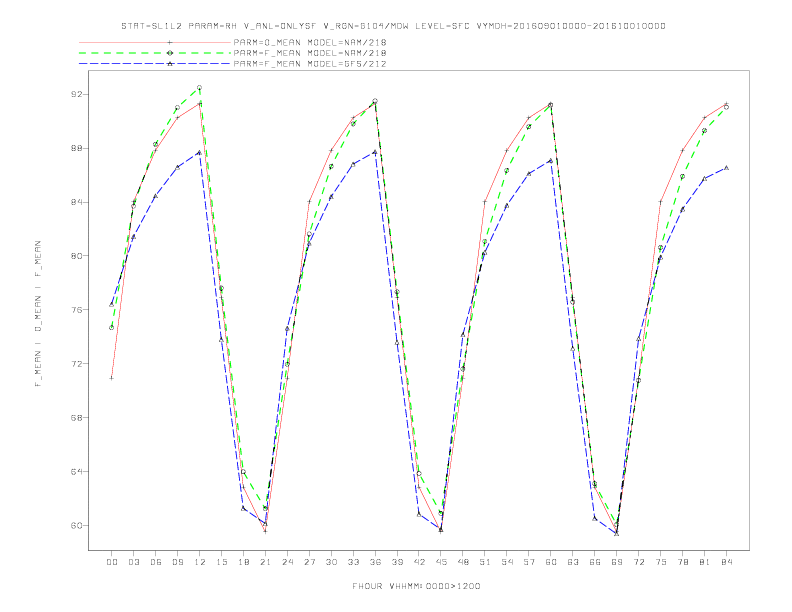
Task: Click the x-axis tick label 48
Action: tap(463, 562)
